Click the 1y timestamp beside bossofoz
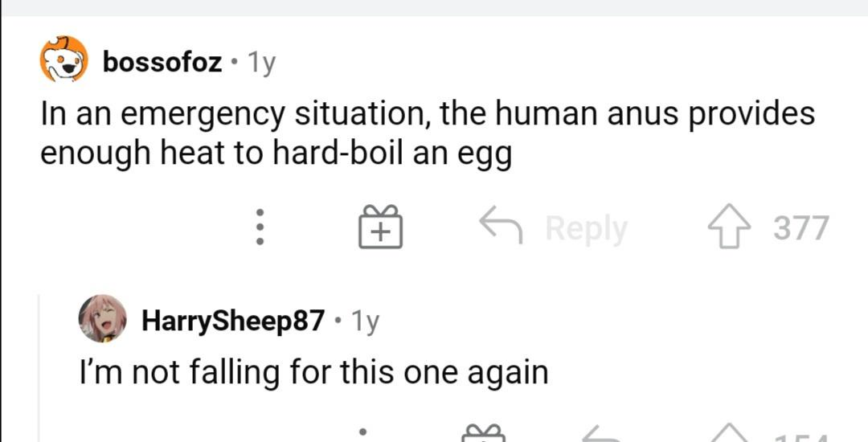This screenshot has width=868, height=442. pos(260,63)
